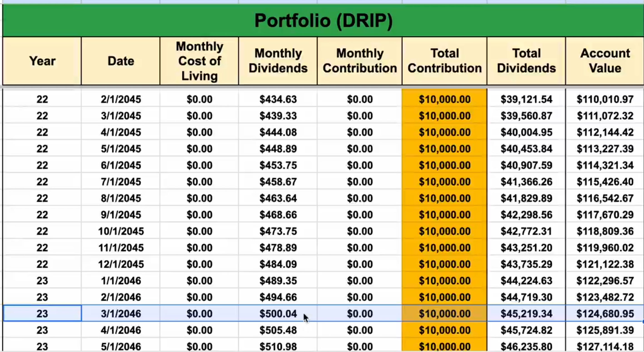
Task: Select the date cell 4/1/2046
Action: (121, 330)
